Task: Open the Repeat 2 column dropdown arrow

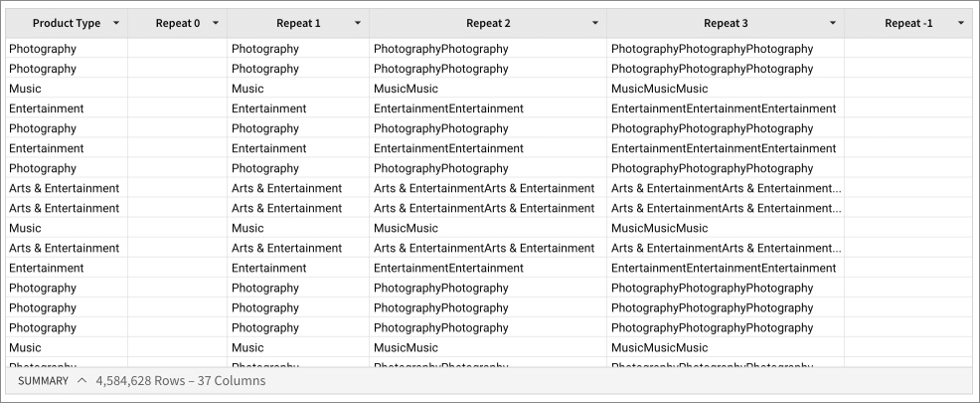Action: [595, 23]
